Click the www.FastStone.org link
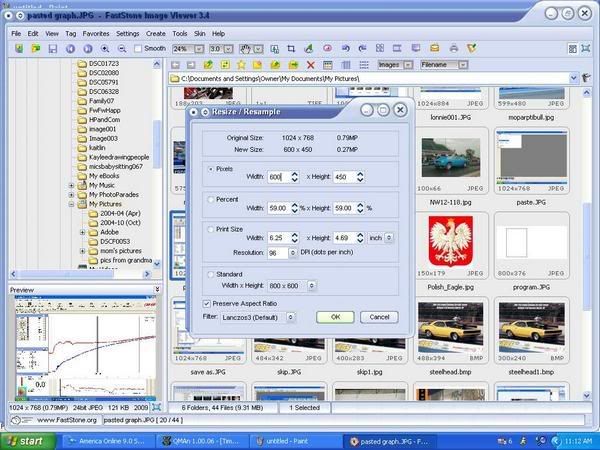This screenshot has height=450, width=600. click(67, 420)
